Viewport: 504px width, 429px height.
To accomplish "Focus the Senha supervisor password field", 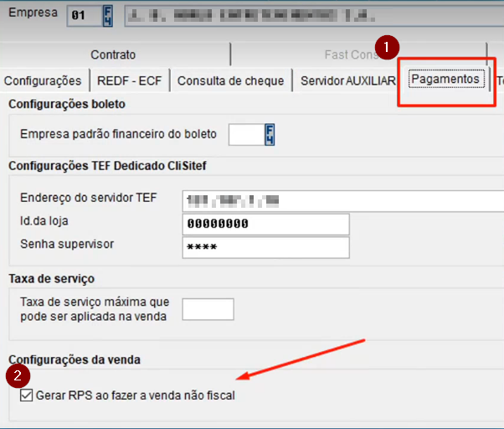I will pos(265,247).
